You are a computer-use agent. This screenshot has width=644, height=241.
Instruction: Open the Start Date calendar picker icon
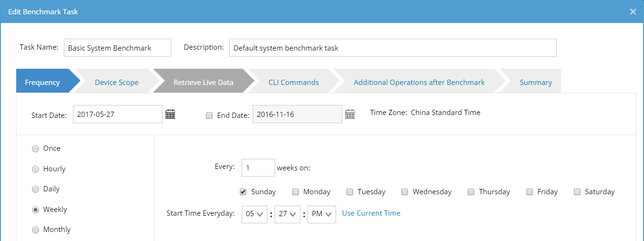170,114
